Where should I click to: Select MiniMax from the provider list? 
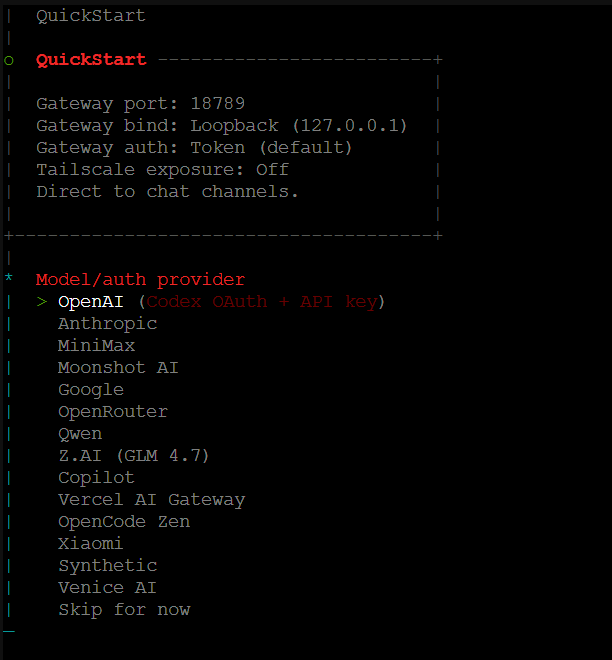pos(96,346)
